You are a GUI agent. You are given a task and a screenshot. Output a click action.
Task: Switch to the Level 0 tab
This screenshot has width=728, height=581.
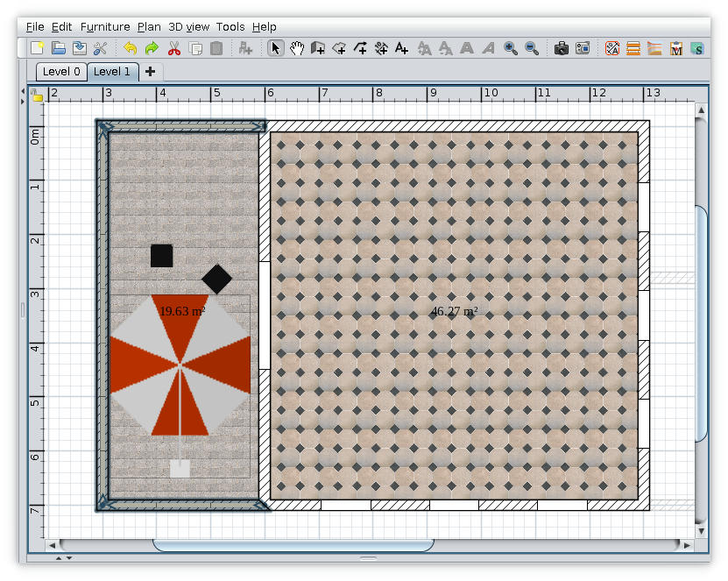(x=61, y=72)
